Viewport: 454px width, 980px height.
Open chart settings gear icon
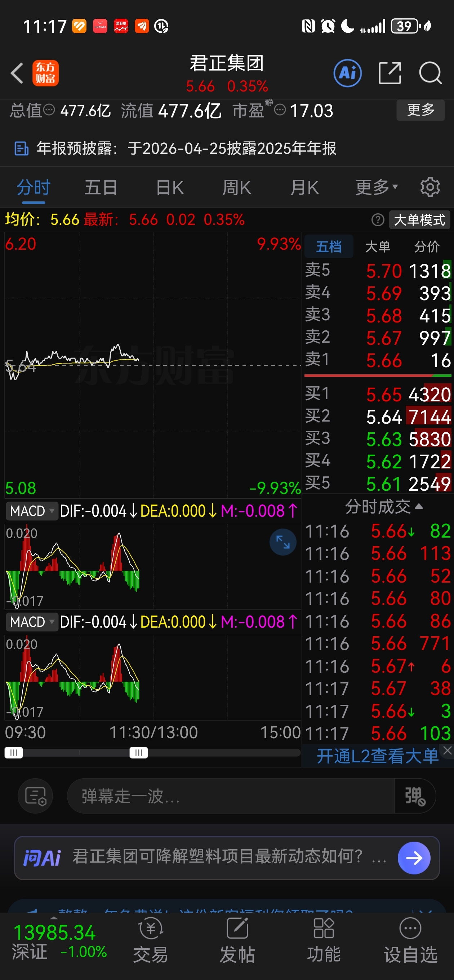pos(430,187)
